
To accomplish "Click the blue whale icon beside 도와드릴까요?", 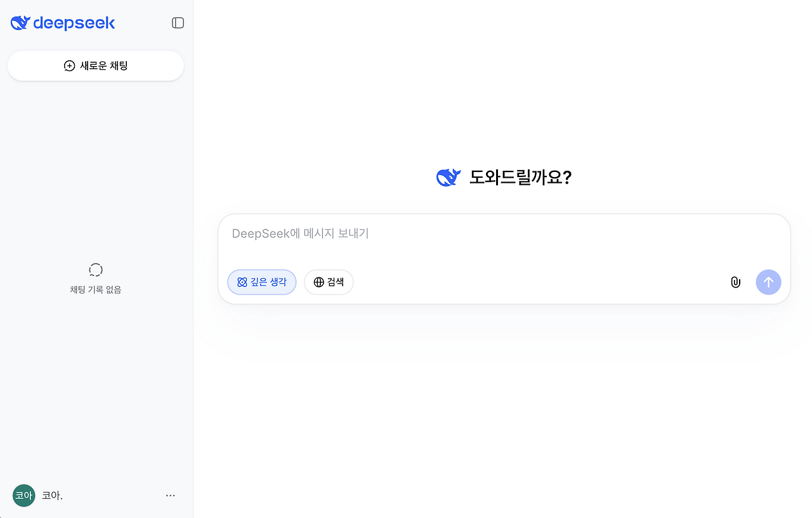I will click(x=448, y=178).
